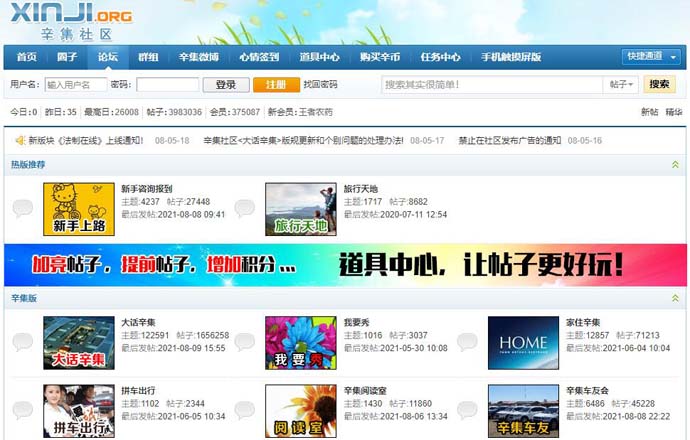Click the 辛集车友 cars forum icon
This screenshot has height=440, width=690.
[523, 411]
